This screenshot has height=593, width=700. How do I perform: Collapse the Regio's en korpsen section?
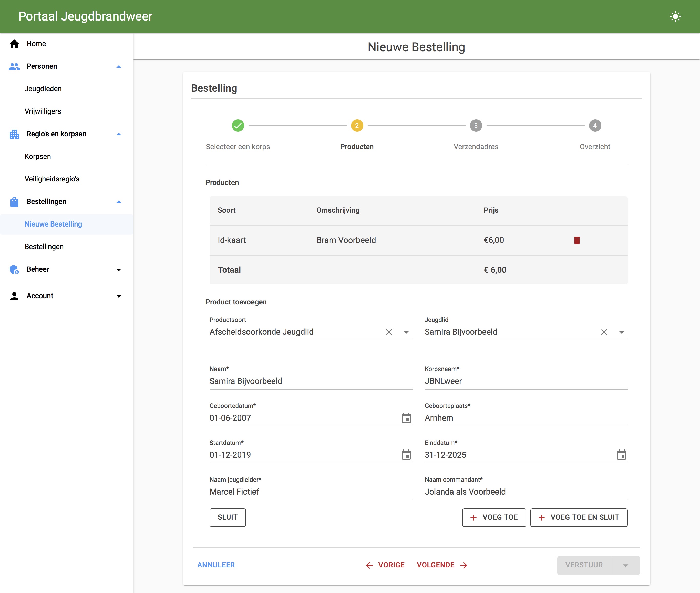pyautogui.click(x=119, y=134)
